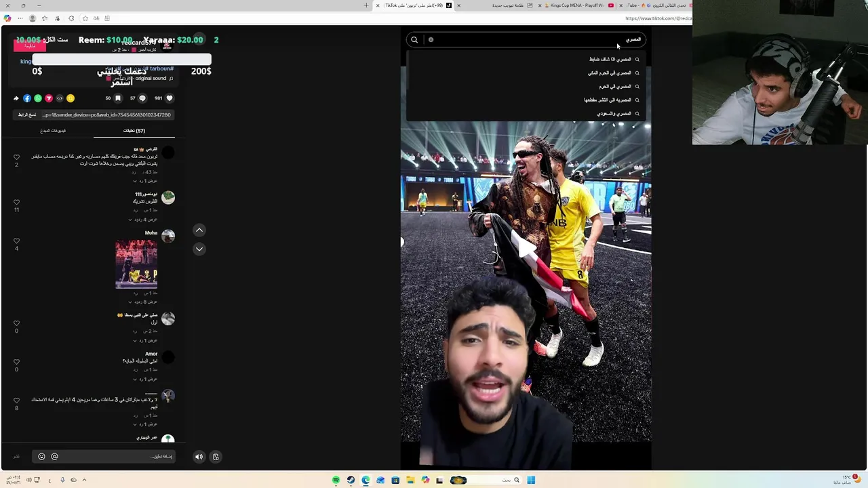
Task: Click the @ mention icon in comment box
Action: coord(55,457)
